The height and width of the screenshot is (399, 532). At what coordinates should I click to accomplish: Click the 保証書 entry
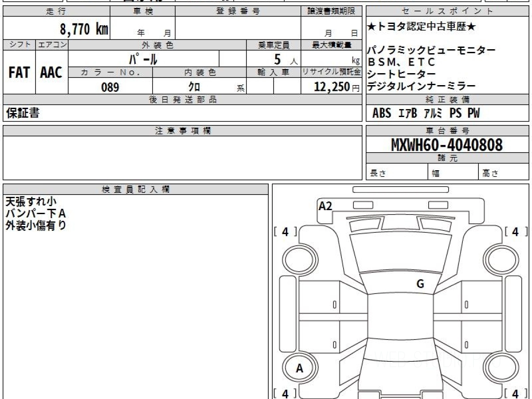[x=22, y=113]
